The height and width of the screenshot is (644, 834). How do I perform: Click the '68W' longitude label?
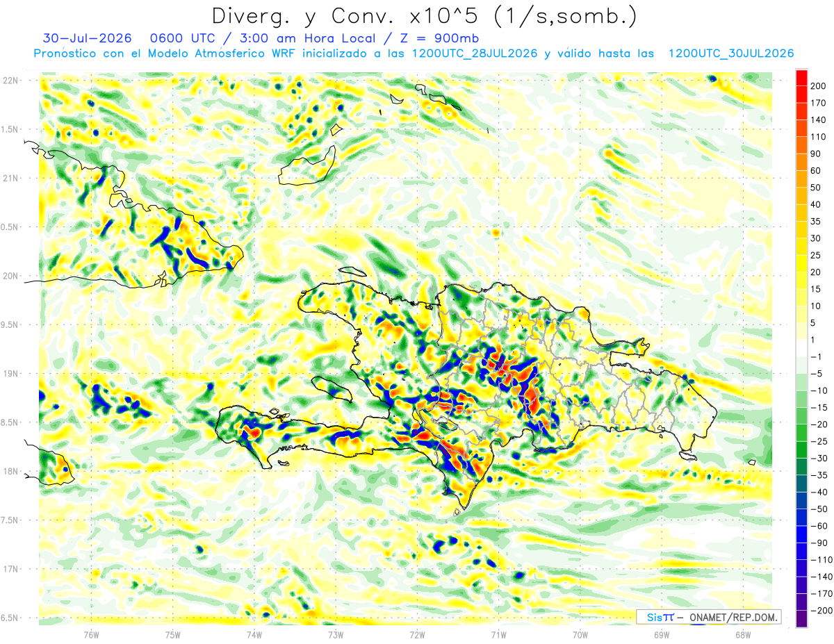[742, 634]
